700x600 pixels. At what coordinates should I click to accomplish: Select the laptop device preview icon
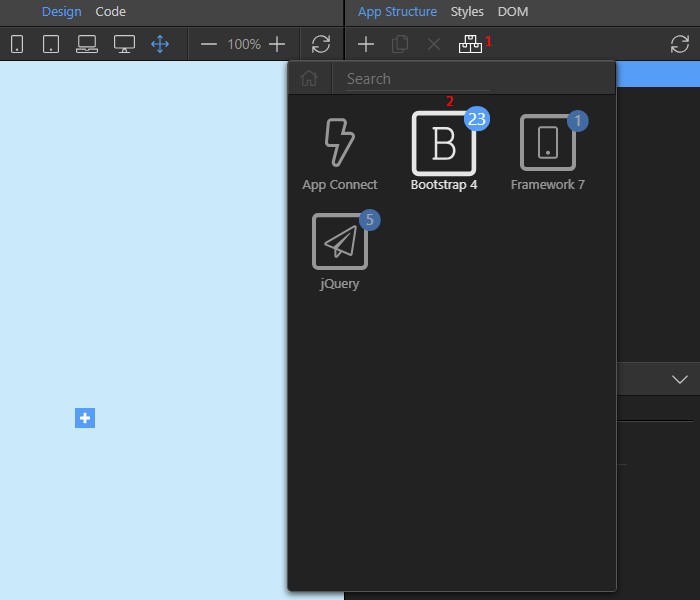pyautogui.click(x=87, y=44)
